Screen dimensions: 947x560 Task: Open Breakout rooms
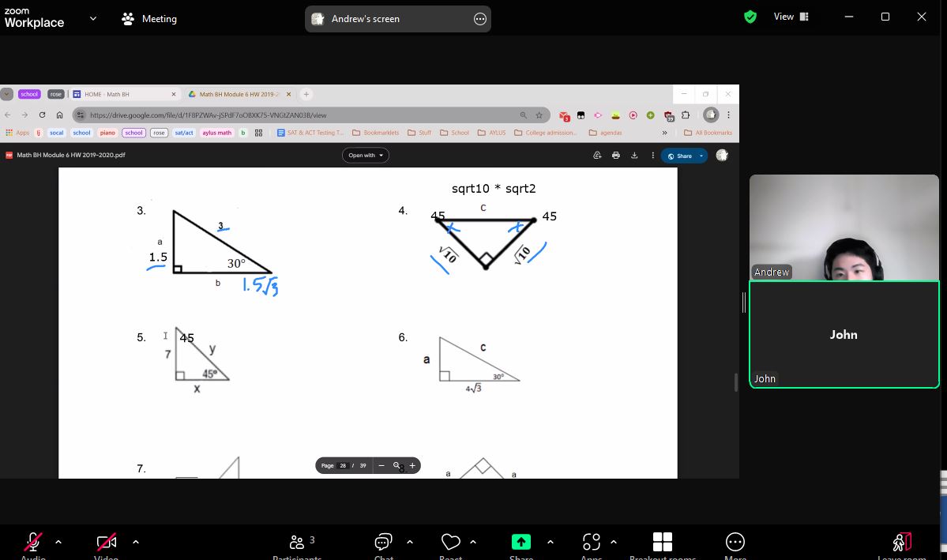[663, 542]
